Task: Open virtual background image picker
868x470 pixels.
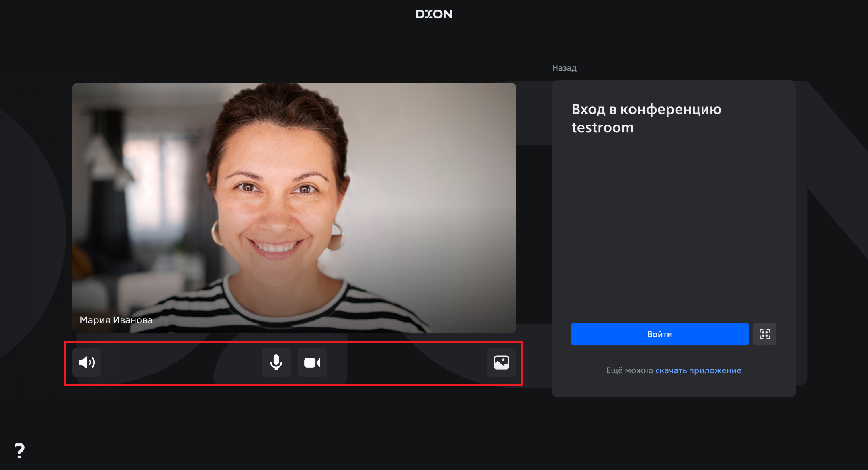Action: pyautogui.click(x=501, y=362)
